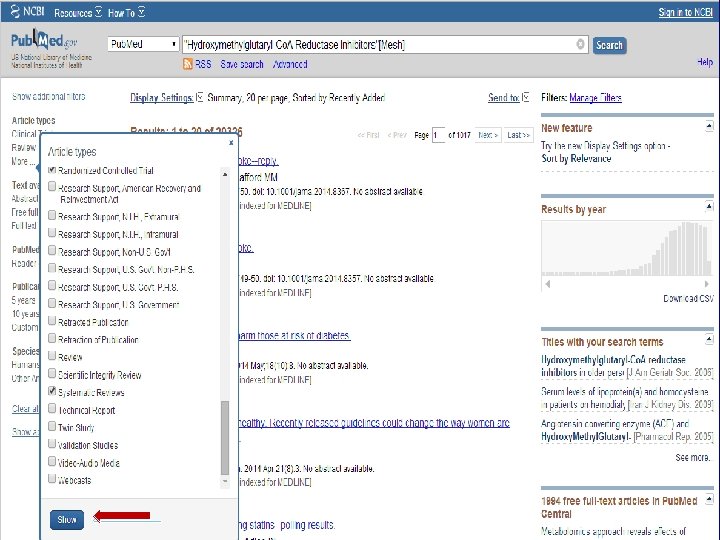The width and height of the screenshot is (720, 540).
Task: Click the left arrow of the year chart
Action: pos(547,284)
